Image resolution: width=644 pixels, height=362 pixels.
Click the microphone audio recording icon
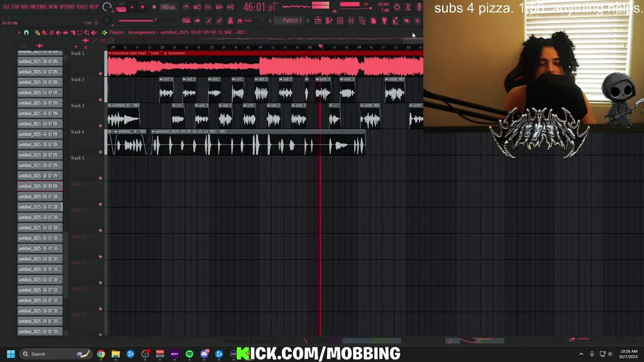(x=419, y=7)
